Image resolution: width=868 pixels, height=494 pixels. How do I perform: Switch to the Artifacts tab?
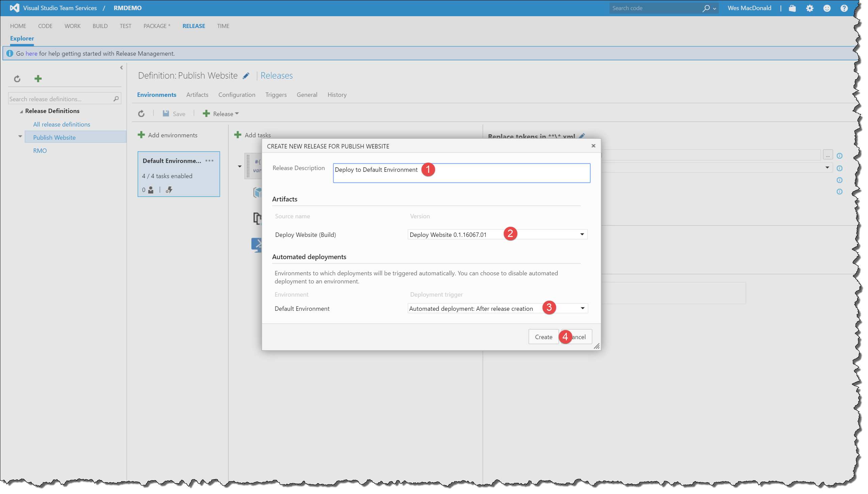pos(197,95)
